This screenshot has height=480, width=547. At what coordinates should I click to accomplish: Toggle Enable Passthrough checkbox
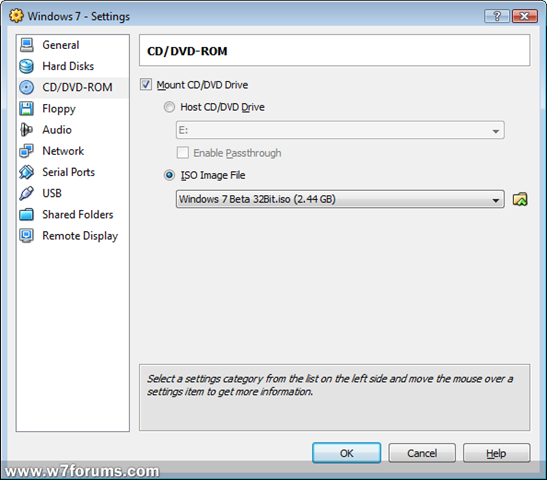click(183, 152)
